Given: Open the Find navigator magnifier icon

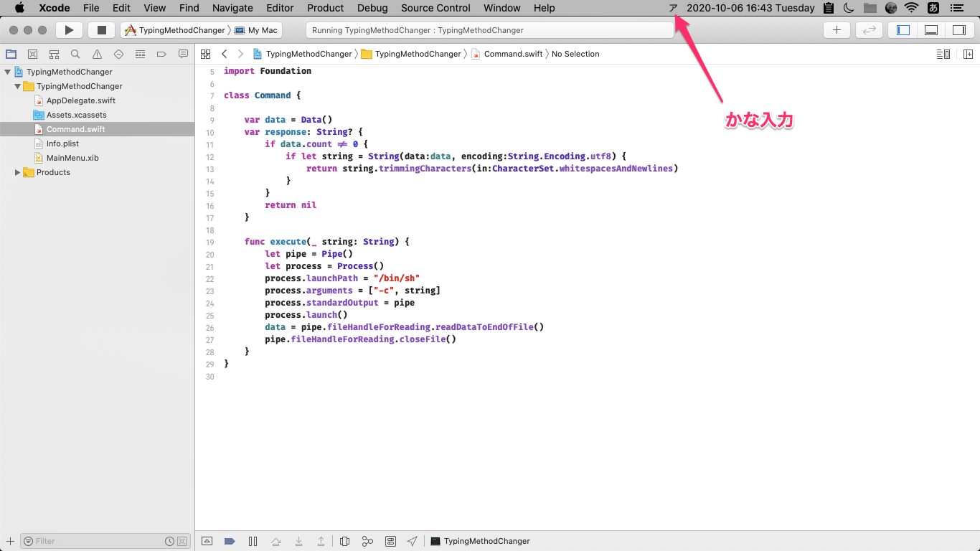Looking at the screenshot, I should 75,54.
